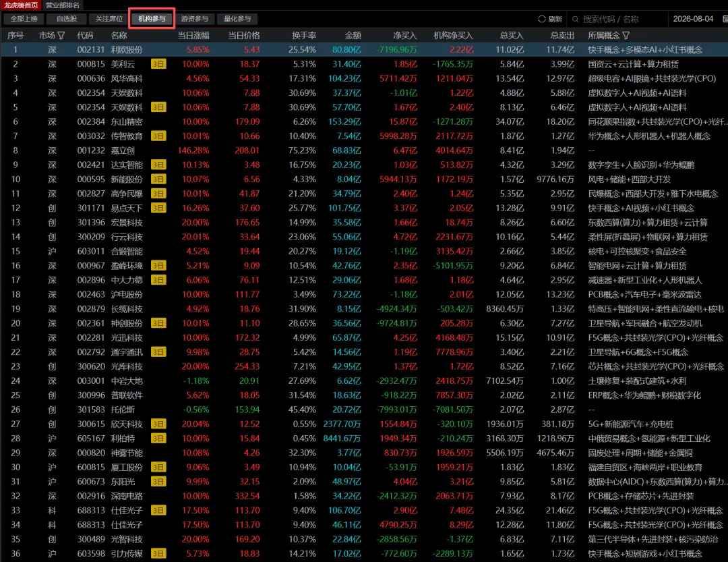Click the 3日 badge on 欣天科技 row
The height and width of the screenshot is (562, 728).
[158, 424]
